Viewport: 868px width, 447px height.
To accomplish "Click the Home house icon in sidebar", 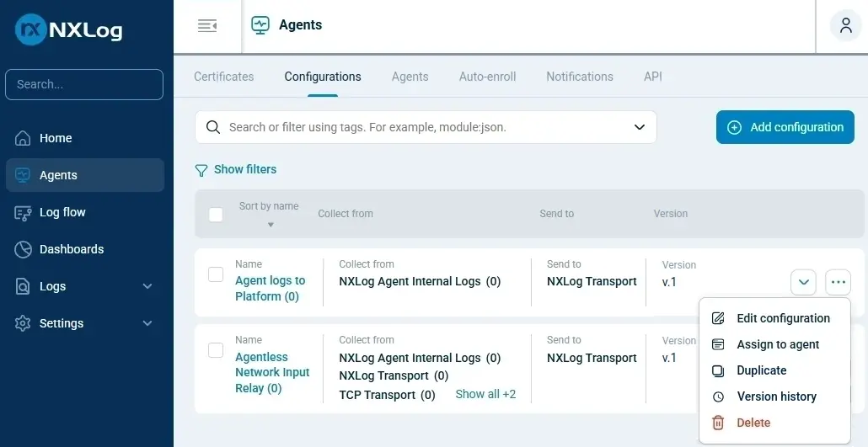I will [23, 138].
